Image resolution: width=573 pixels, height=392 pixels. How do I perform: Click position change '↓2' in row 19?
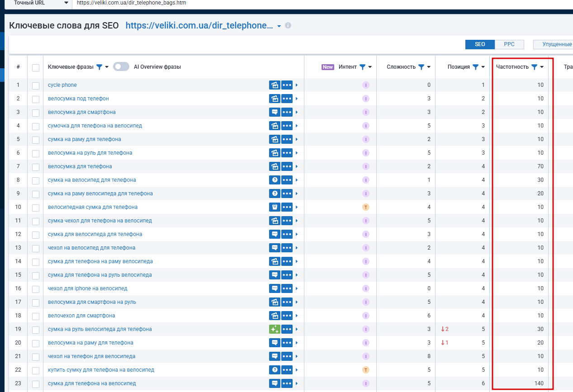point(445,329)
